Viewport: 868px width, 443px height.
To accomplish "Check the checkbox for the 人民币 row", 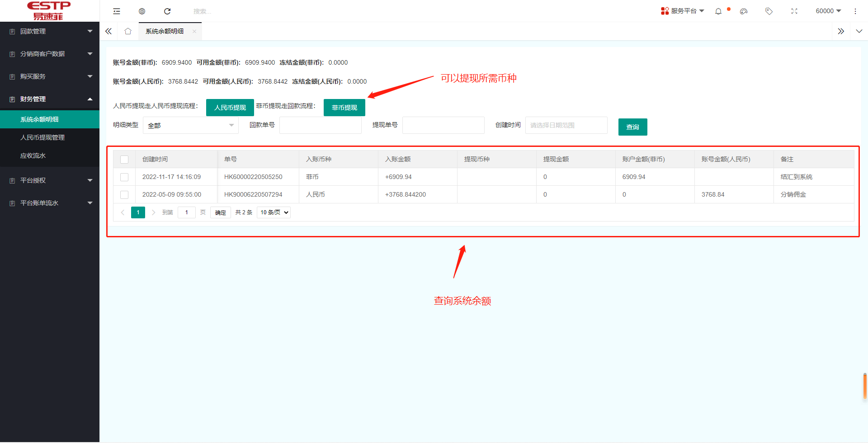I will point(124,194).
